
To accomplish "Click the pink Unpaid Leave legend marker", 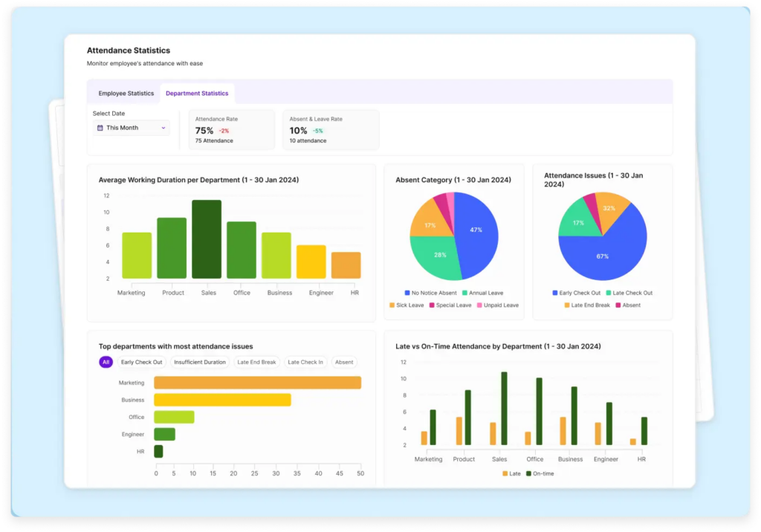I will [481, 305].
